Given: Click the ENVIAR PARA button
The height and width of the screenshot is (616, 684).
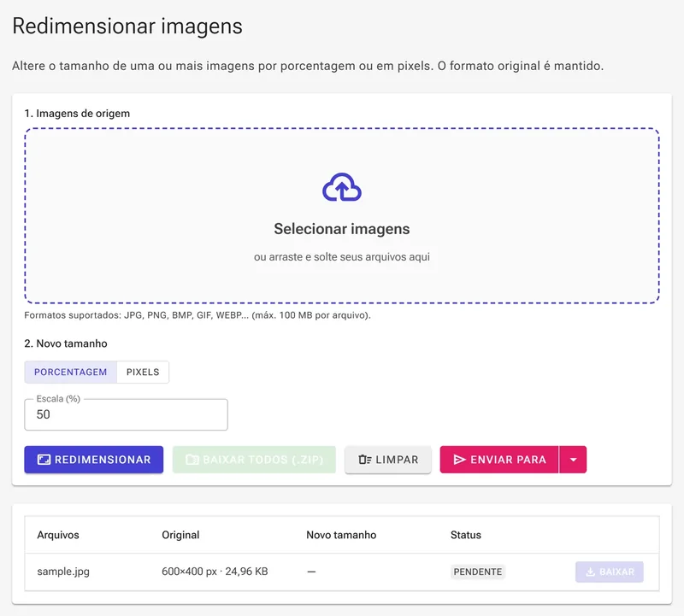Looking at the screenshot, I should click(x=499, y=460).
